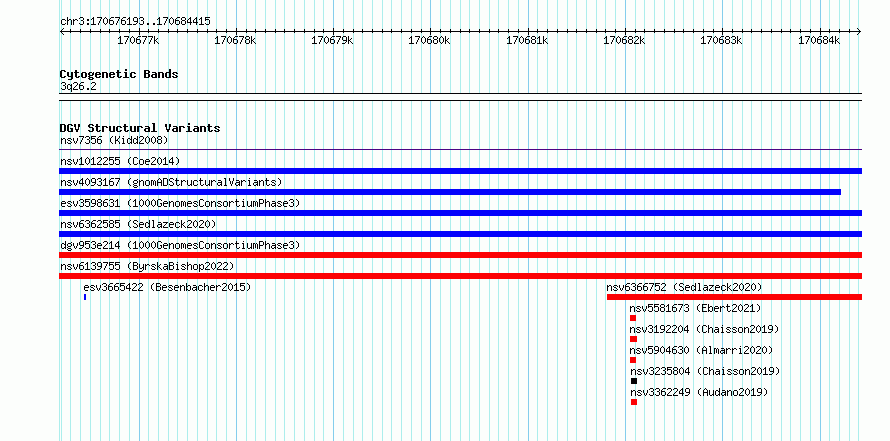
Task: Click the chr3:170676193..170684415 region text
Action: click(x=135, y=21)
